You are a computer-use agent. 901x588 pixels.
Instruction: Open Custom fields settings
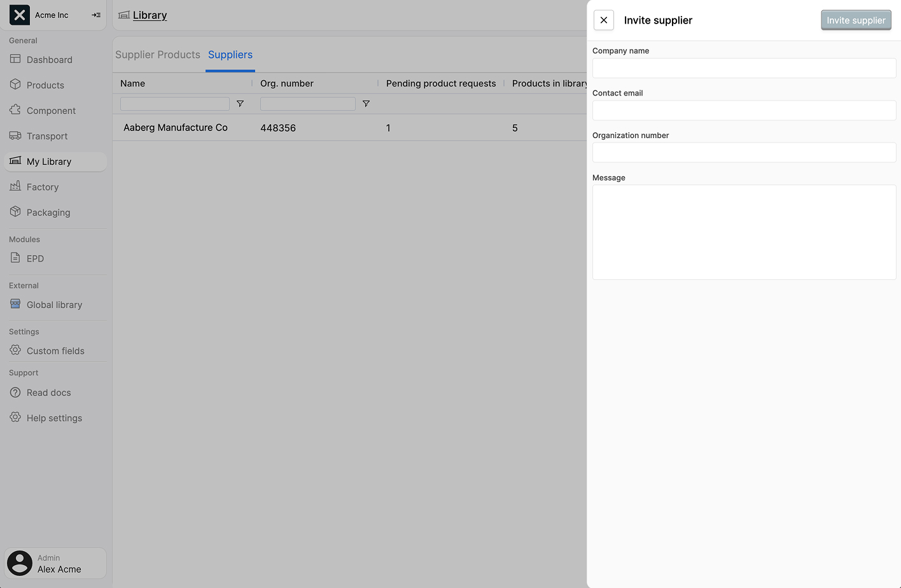point(55,351)
